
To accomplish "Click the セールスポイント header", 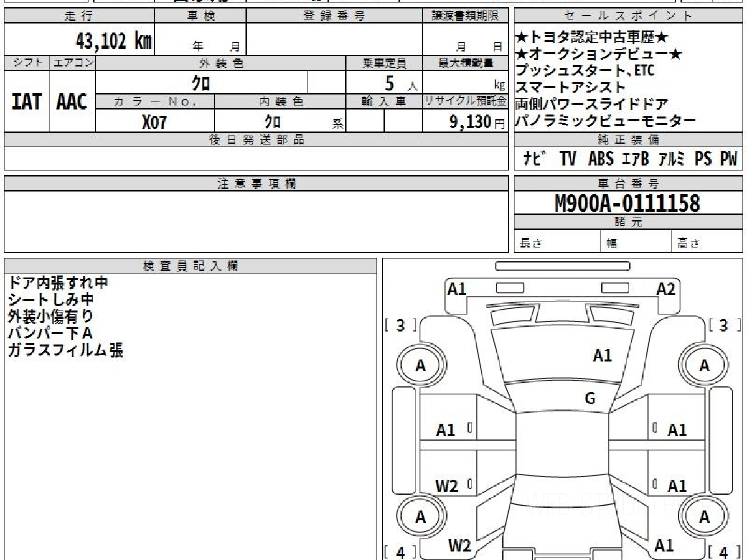I will coord(628,16).
